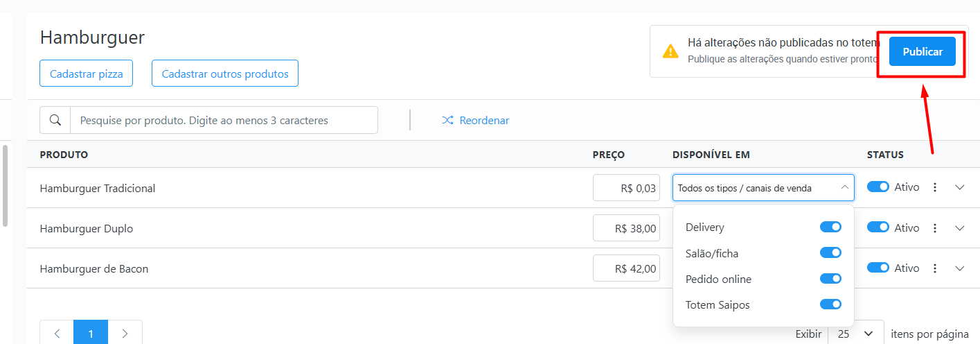Screen dimensions: 980x344
Task: Click the Publicar button
Action: (923, 52)
